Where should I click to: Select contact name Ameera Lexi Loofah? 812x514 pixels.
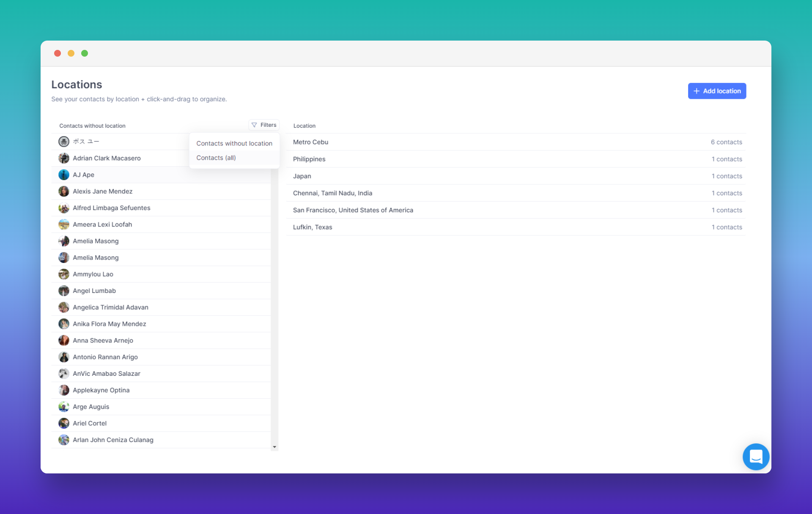(102, 224)
